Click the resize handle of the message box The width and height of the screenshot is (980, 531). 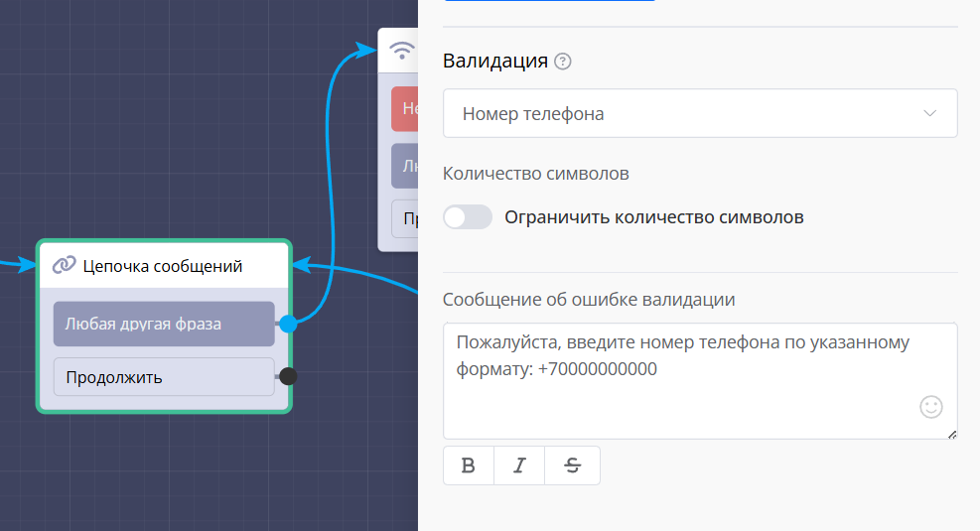pos(952,434)
